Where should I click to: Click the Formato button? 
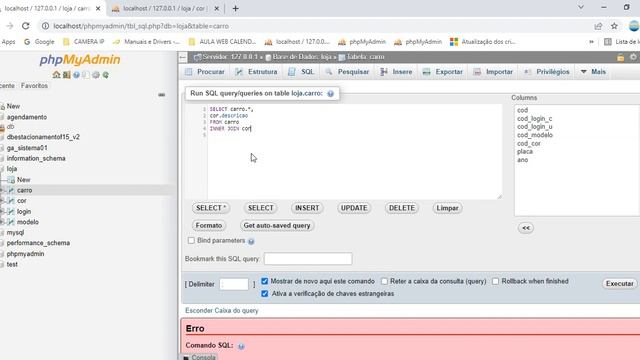[x=209, y=225]
